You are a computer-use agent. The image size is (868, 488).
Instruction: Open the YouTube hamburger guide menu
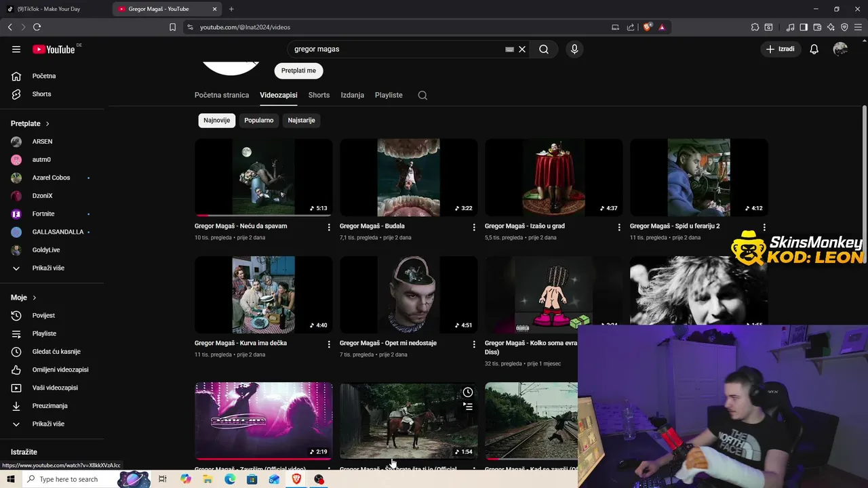point(16,49)
